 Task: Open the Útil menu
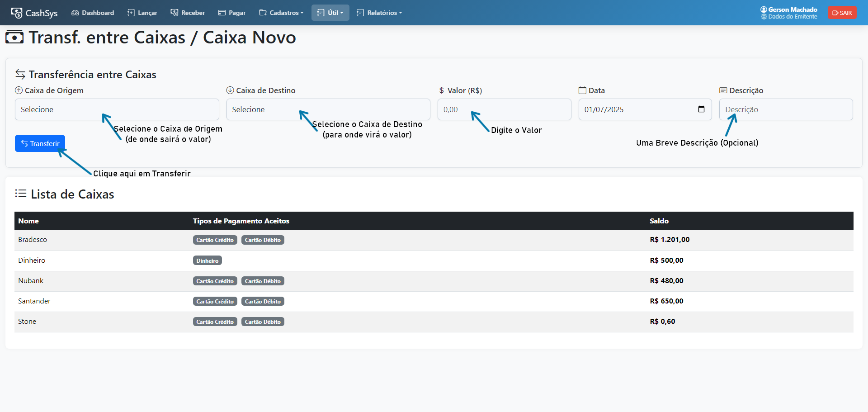(x=330, y=13)
